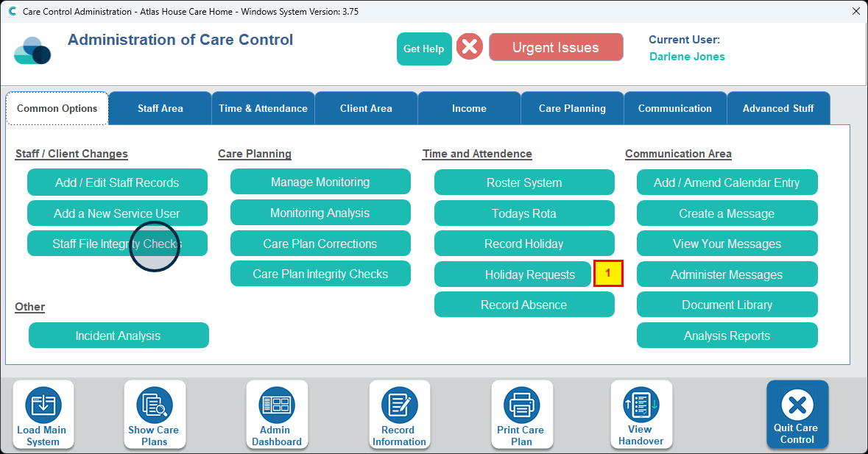
Task: Select the Time & Attendance tab
Action: [x=263, y=108]
